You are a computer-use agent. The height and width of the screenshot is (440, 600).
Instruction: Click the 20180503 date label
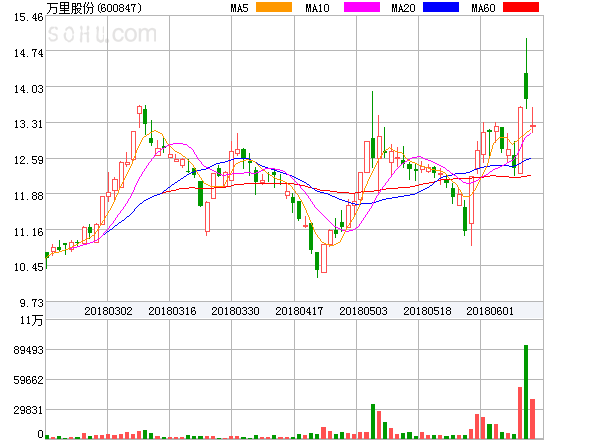point(363,311)
